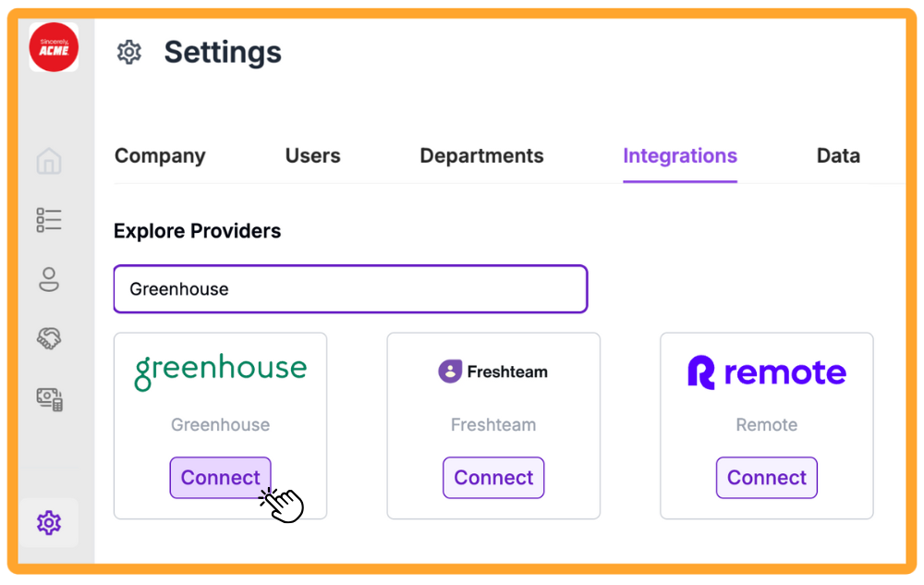Go to the Data tab
Screen dimensions: 924x585
click(838, 155)
